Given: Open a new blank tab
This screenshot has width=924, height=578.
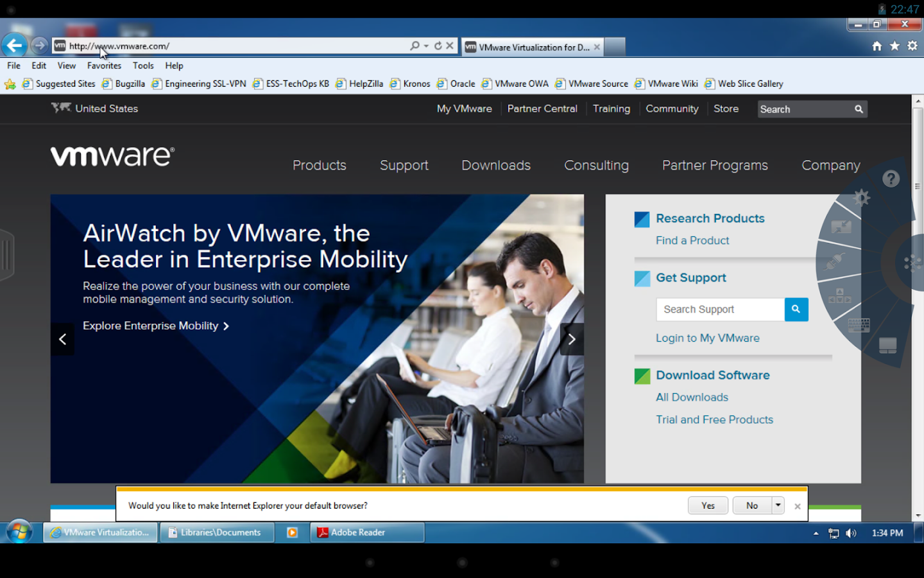Looking at the screenshot, I should pos(615,47).
